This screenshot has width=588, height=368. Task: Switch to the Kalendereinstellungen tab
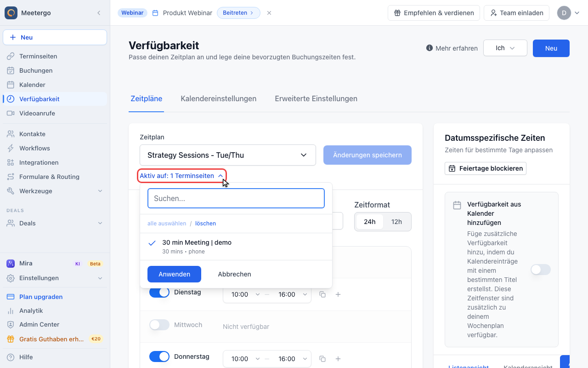(x=219, y=98)
